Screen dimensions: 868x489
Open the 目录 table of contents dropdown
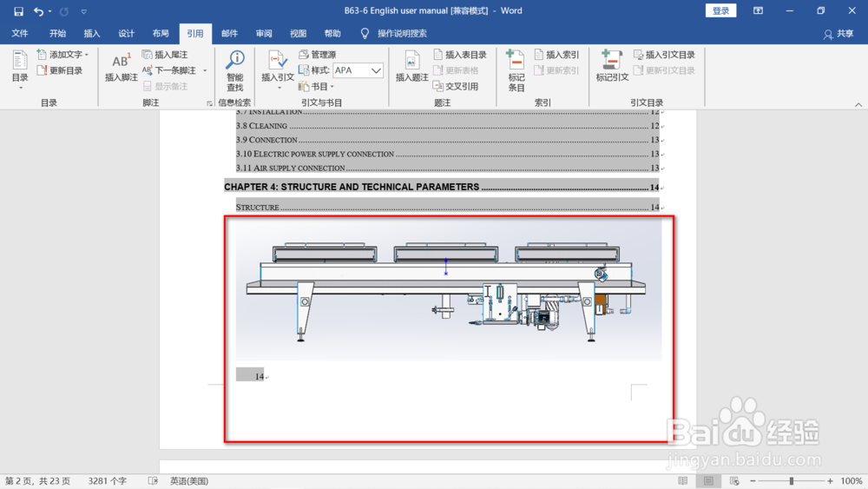[x=20, y=69]
